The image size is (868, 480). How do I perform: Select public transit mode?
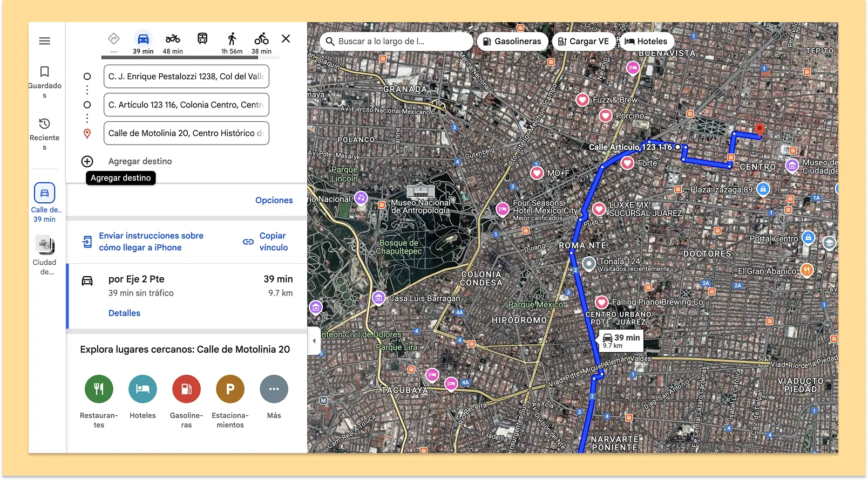(202, 39)
